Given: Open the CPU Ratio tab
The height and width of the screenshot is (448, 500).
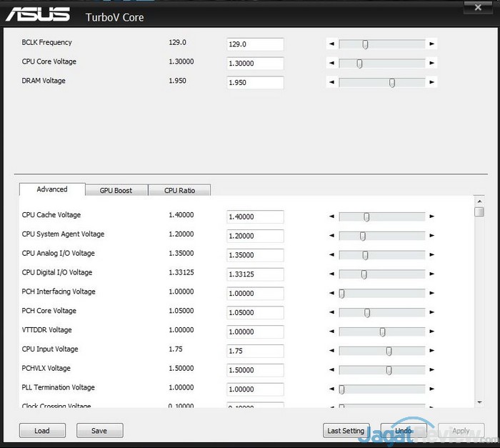Looking at the screenshot, I should click(179, 191).
